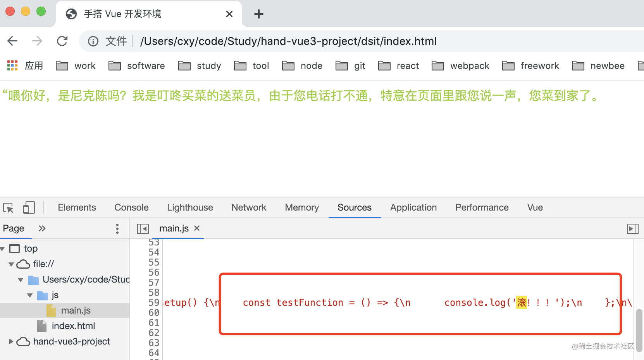Reload the current page

coord(62,41)
